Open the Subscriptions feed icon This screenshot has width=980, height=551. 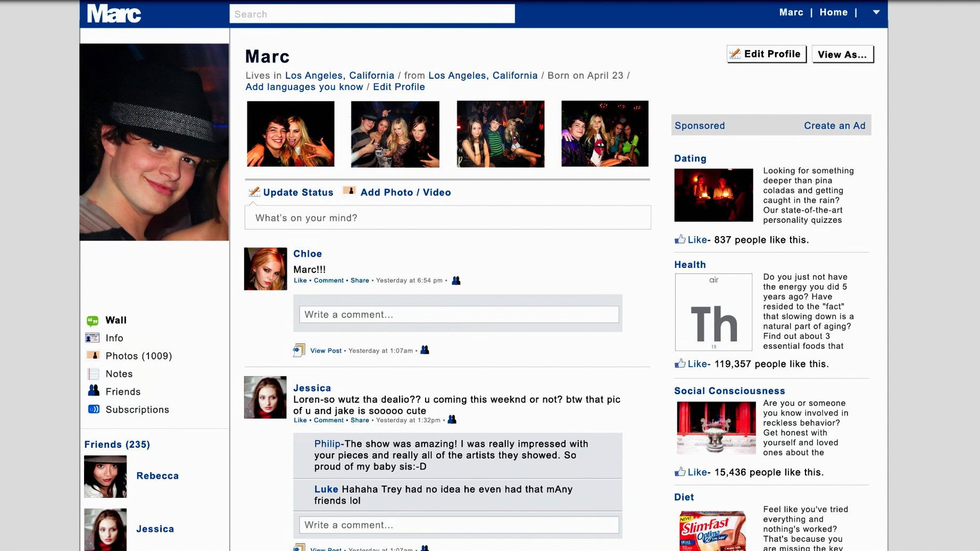click(94, 409)
